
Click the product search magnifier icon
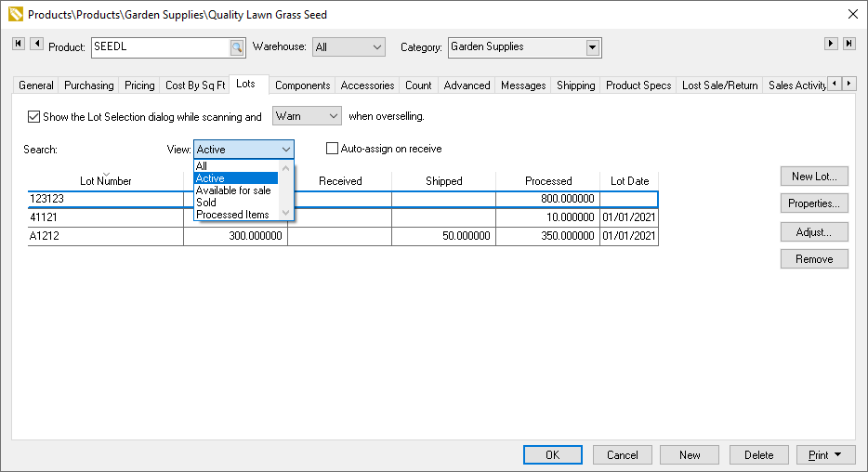pyautogui.click(x=237, y=47)
